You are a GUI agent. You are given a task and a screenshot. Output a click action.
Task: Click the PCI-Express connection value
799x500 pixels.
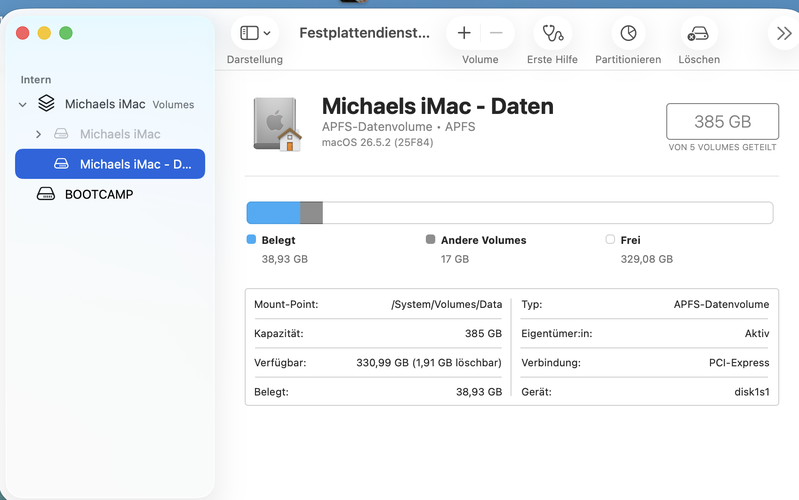pyautogui.click(x=739, y=362)
